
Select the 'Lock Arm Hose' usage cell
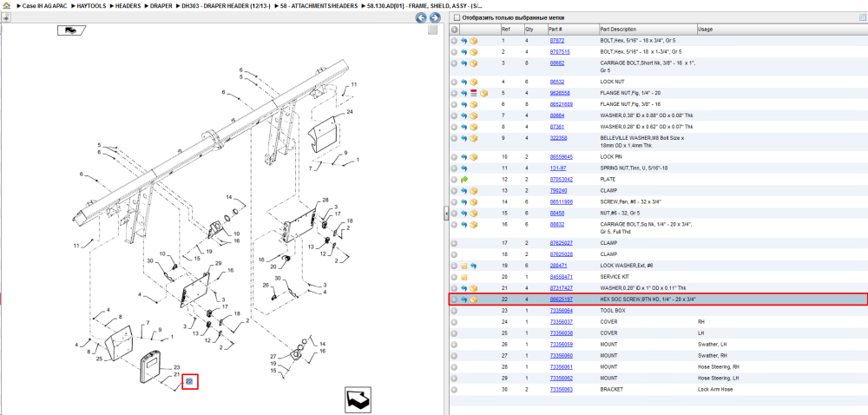point(715,390)
